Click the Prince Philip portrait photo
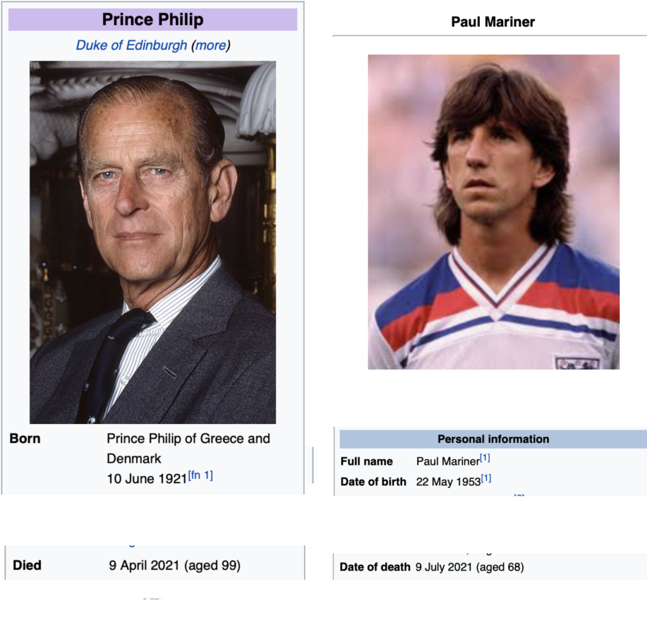 (x=153, y=242)
